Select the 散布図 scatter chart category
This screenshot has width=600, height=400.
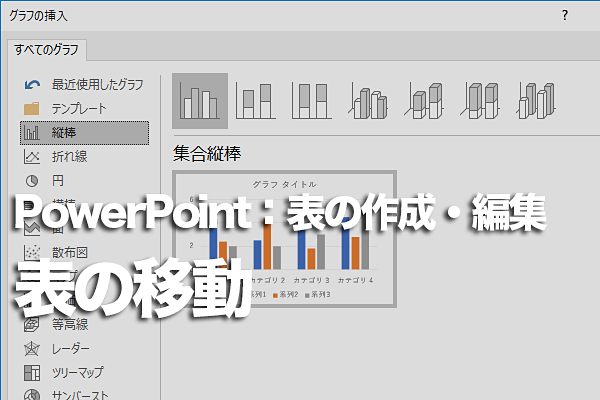(x=84, y=253)
